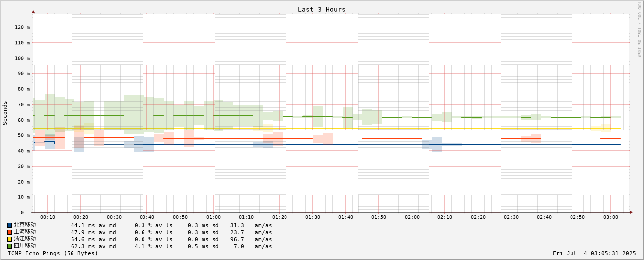Click the 'Last 3 Hours' graph title
The image size is (644, 260).
(x=321, y=9)
